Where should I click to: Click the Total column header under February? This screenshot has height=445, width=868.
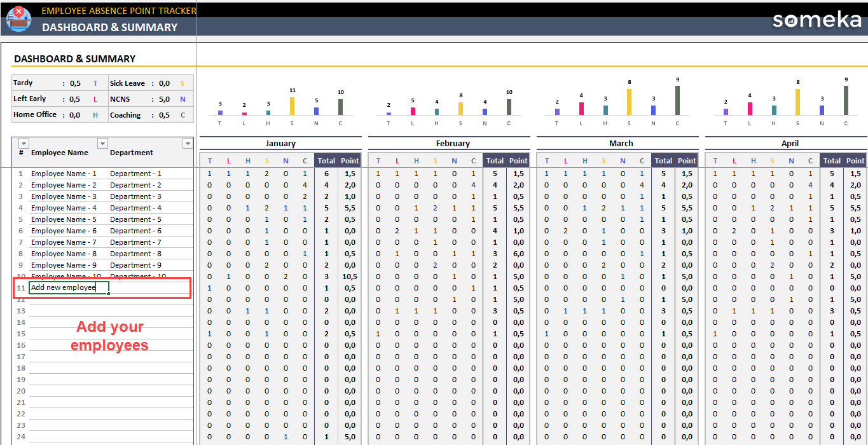coord(495,161)
